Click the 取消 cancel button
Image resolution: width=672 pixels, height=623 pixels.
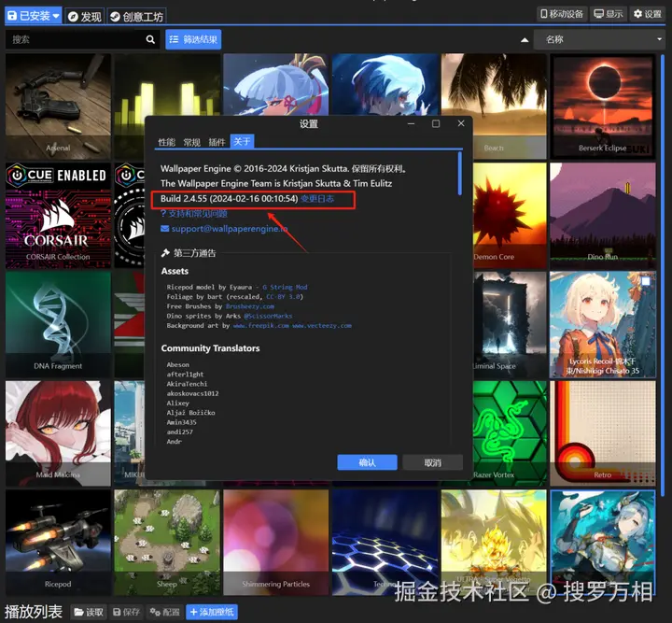click(x=433, y=462)
